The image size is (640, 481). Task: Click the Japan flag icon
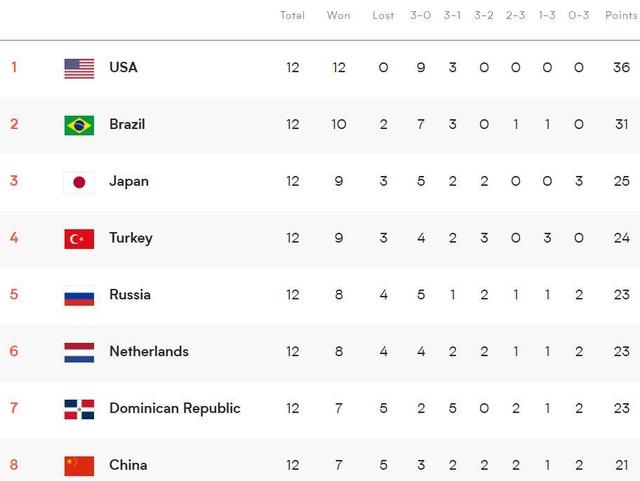click(79, 182)
